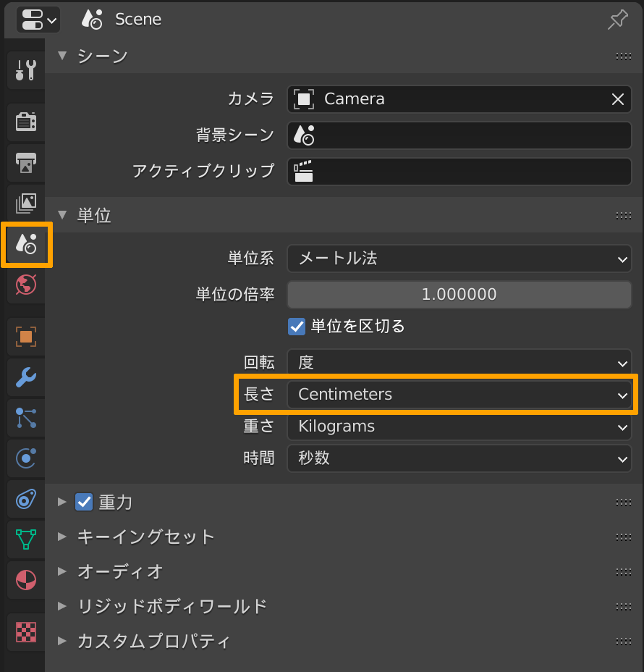Click the 単位 panel drag grip
The height and width of the screenshot is (672, 644).
(x=624, y=216)
